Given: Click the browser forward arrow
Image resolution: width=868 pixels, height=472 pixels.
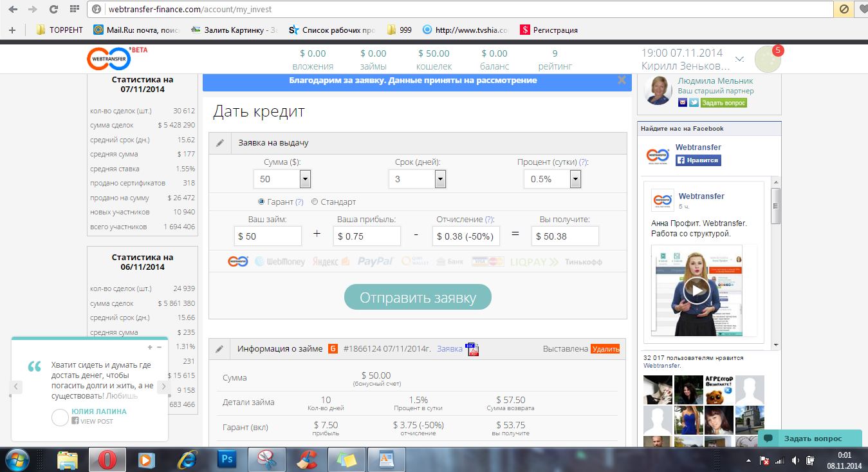Looking at the screenshot, I should [x=33, y=9].
